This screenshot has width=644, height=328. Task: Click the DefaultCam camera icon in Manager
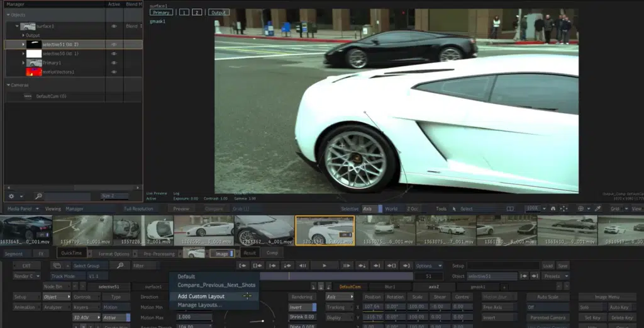coord(28,96)
